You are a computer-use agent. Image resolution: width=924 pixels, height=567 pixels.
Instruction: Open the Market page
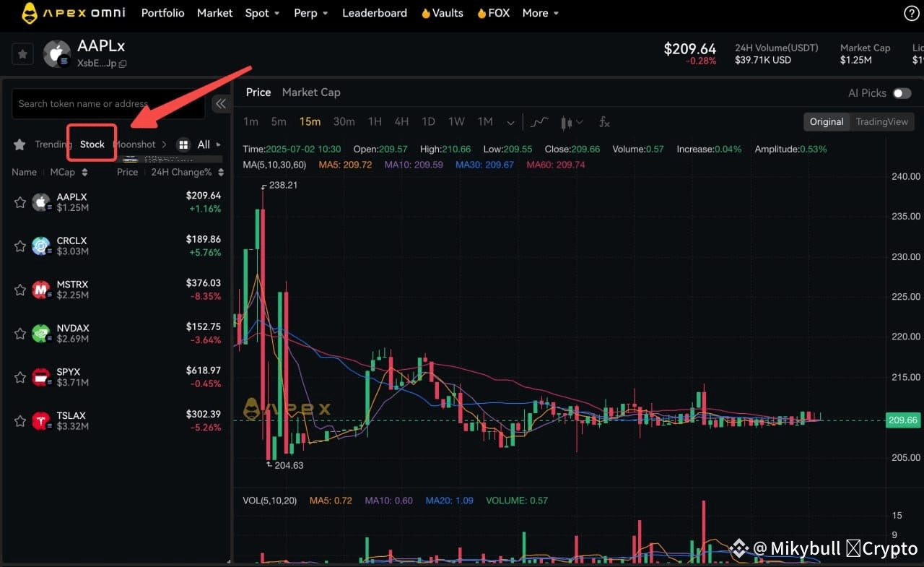[215, 13]
